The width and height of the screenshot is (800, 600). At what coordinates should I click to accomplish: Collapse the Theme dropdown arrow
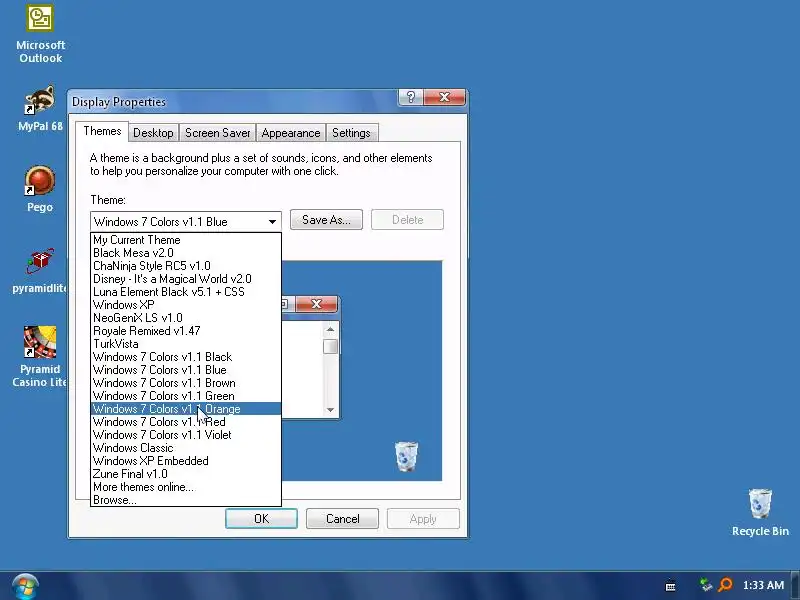pos(272,222)
